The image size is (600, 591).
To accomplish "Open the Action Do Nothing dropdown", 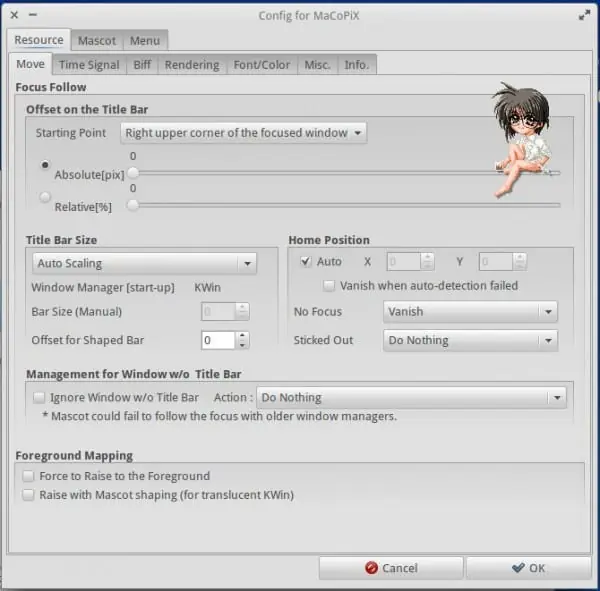I will point(411,397).
